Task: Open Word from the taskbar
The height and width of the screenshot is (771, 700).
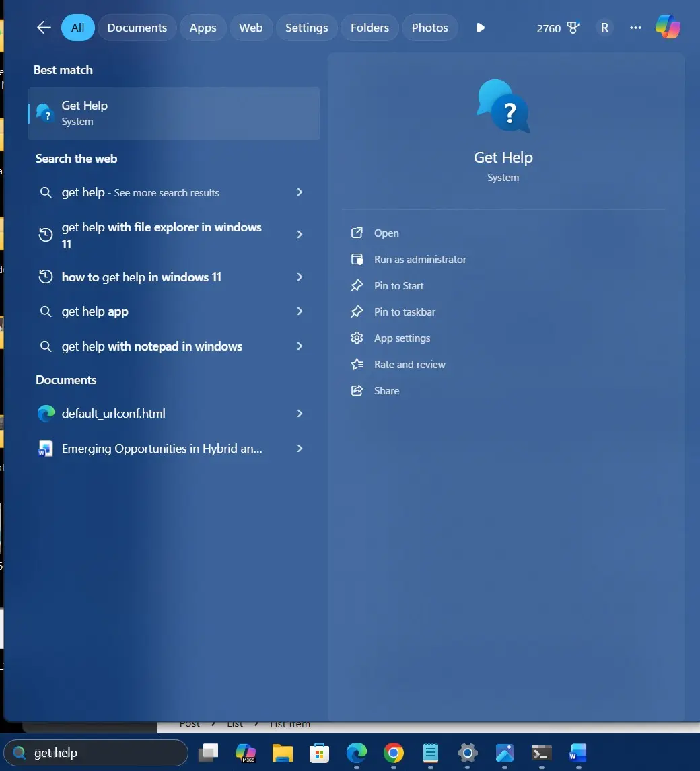Action: tap(578, 753)
